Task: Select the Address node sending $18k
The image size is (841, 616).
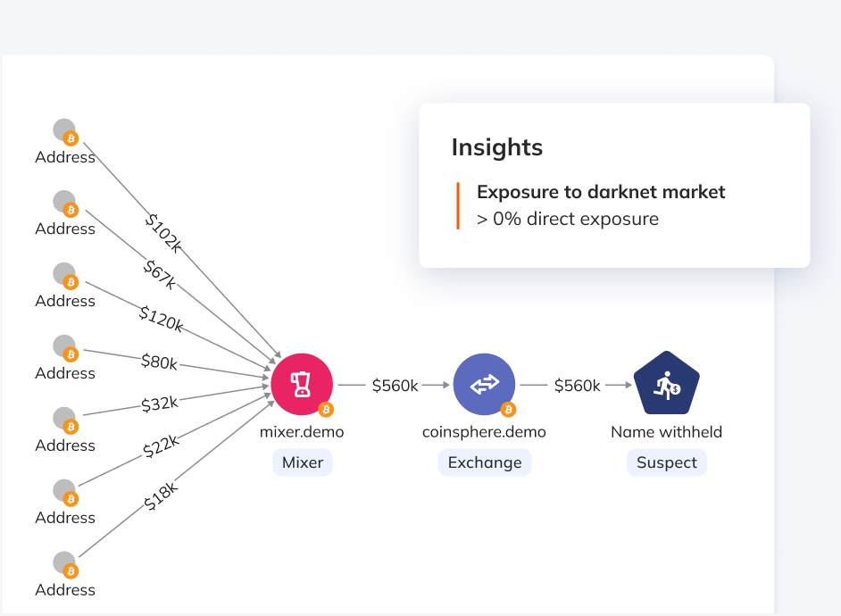Action: click(64, 564)
